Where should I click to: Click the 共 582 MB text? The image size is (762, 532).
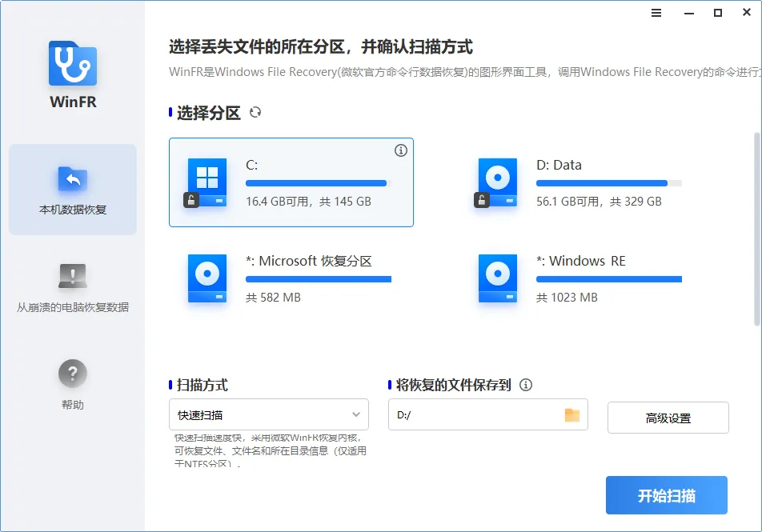click(x=273, y=298)
